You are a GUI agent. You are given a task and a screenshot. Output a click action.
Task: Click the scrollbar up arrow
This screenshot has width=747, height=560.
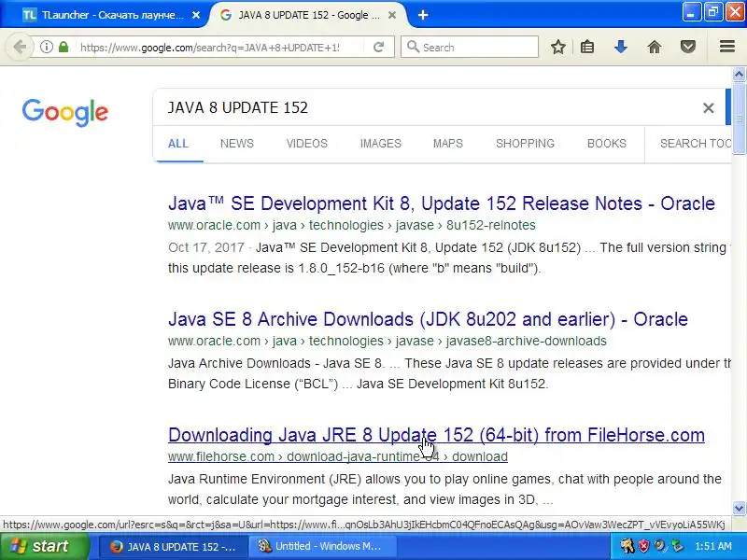(739, 75)
